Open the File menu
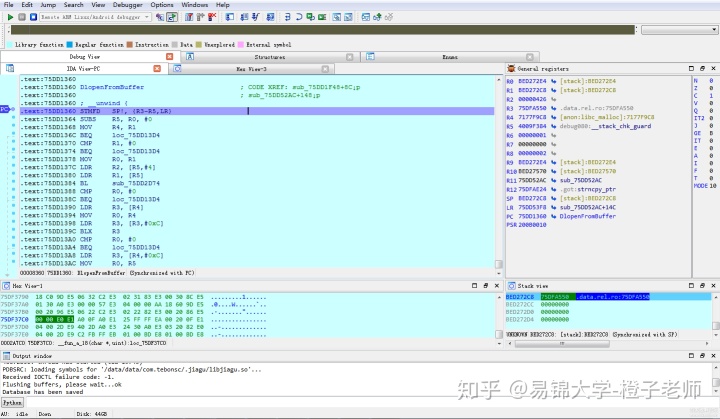The width and height of the screenshot is (720, 419). pyautogui.click(x=8, y=5)
